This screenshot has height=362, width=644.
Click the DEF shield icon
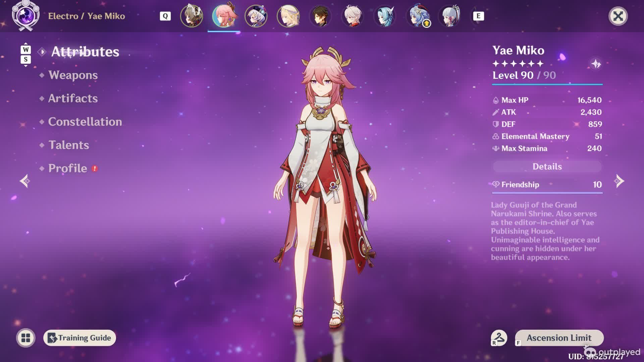[496, 124]
